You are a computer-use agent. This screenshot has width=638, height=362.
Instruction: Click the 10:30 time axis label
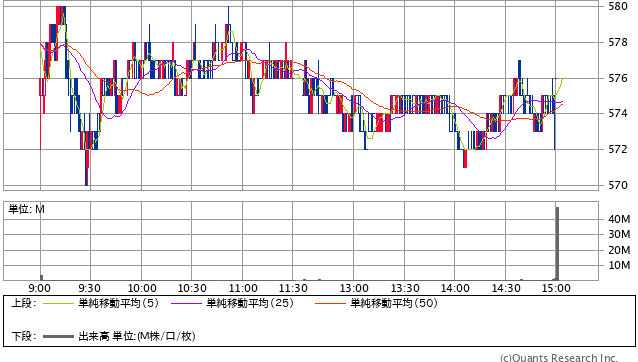192,288
